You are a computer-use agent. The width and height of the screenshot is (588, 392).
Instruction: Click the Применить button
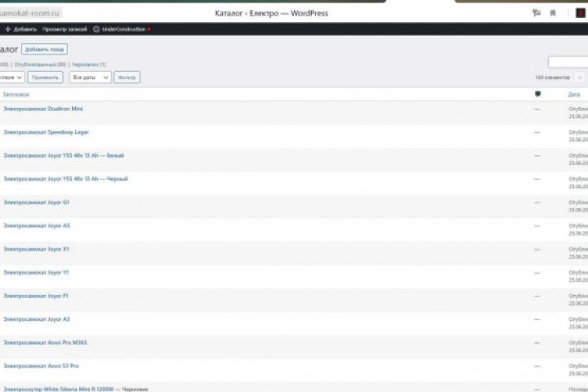[45, 78]
